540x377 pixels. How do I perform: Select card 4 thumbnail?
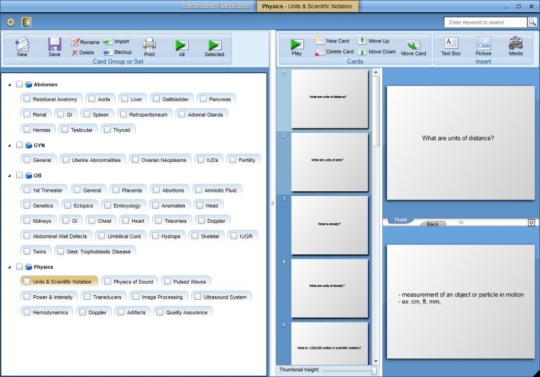(330, 288)
